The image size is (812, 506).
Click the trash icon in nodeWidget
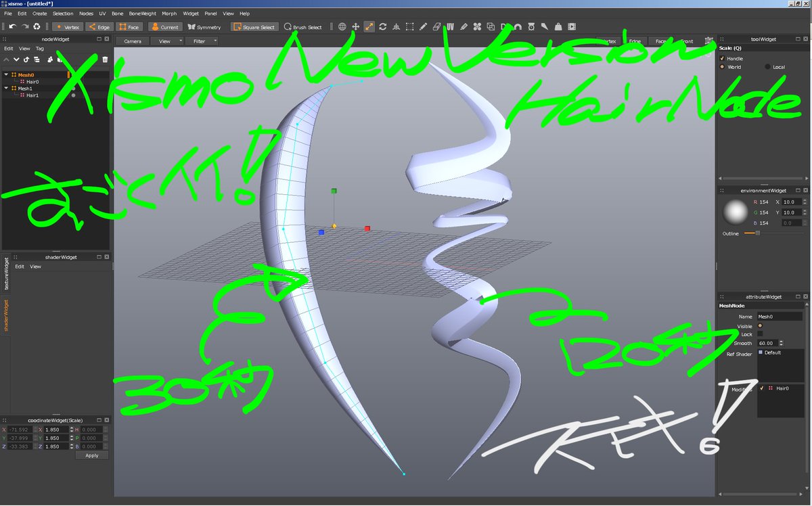pos(105,60)
